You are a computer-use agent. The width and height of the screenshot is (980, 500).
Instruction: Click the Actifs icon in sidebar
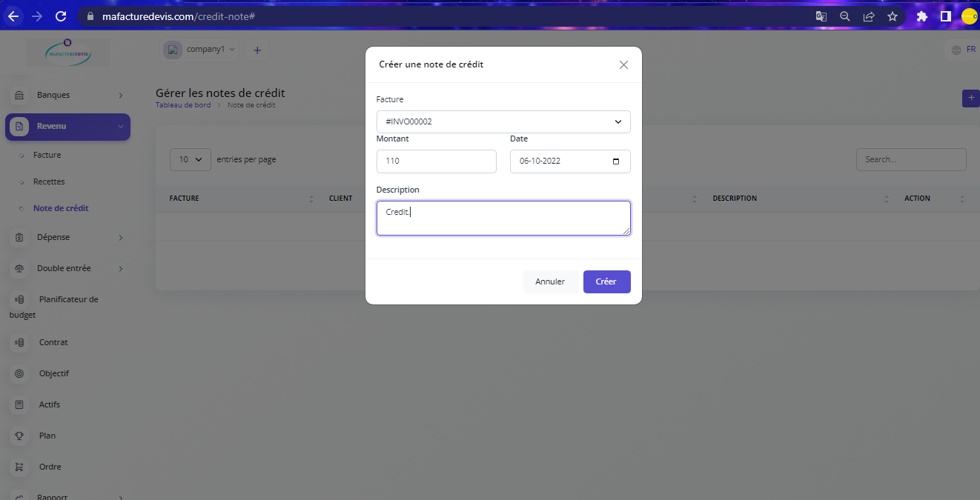point(19,404)
